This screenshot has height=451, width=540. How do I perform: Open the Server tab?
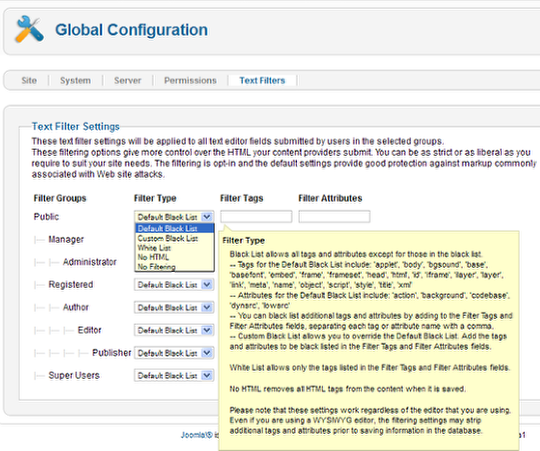click(x=127, y=81)
